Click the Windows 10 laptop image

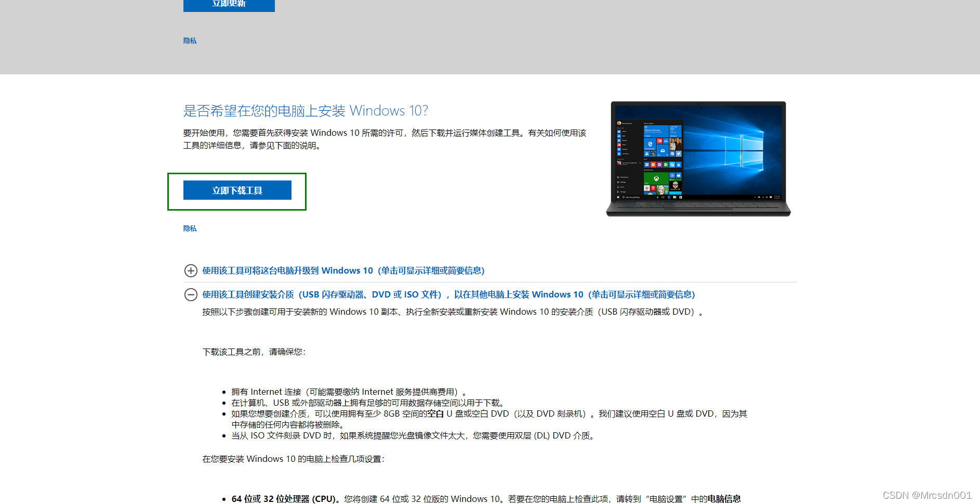pos(698,159)
